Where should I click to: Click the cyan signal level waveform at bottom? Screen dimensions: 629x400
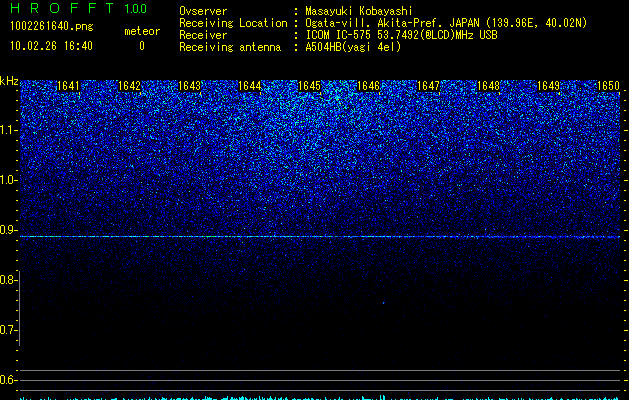pyautogui.click(x=320, y=398)
